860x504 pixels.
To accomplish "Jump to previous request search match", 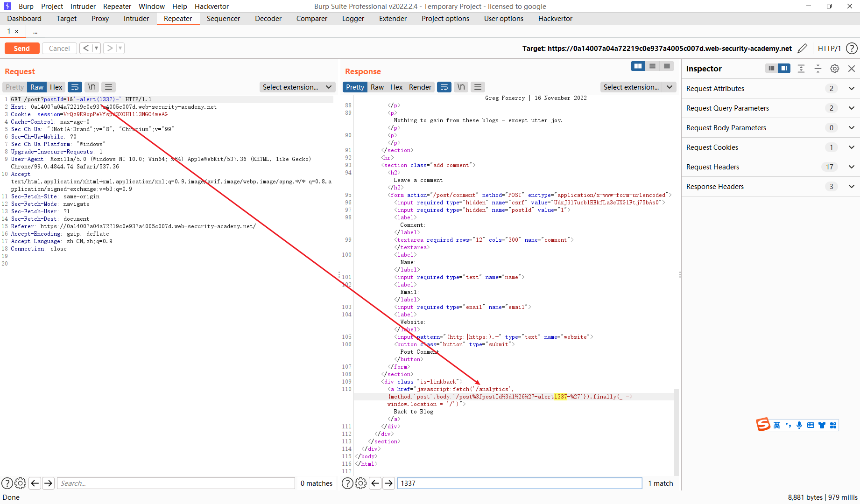I will point(35,483).
